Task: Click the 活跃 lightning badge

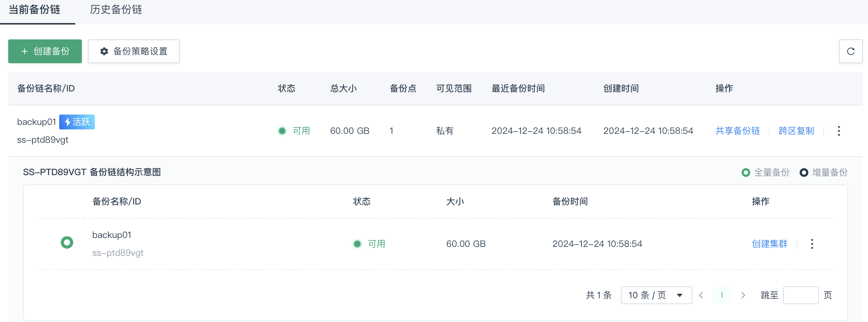Action: [77, 122]
